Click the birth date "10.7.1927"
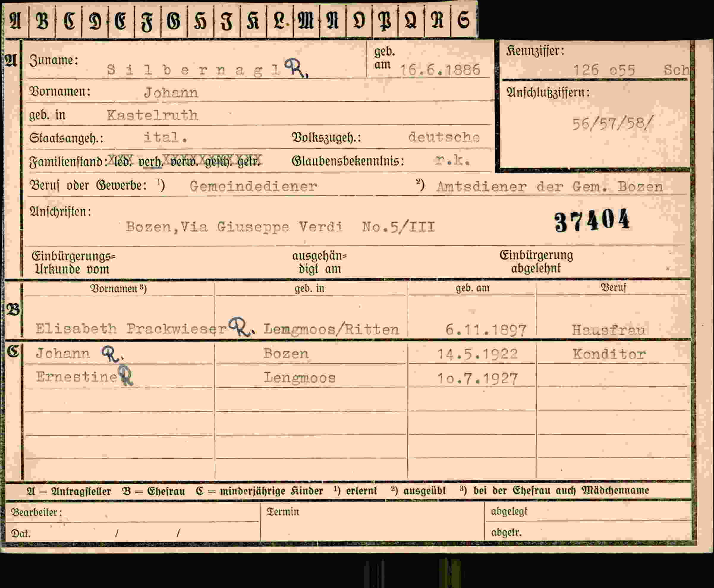The image size is (714, 588). [478, 378]
